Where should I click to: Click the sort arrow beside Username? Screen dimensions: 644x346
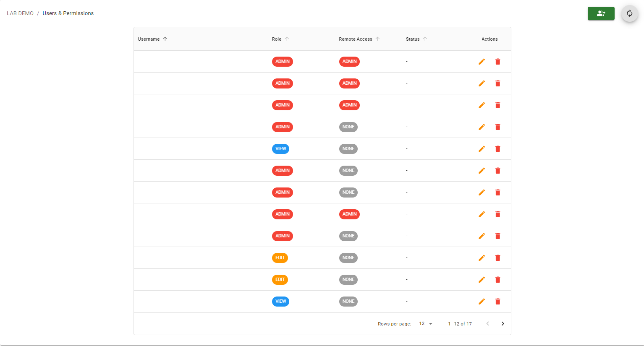(x=165, y=39)
